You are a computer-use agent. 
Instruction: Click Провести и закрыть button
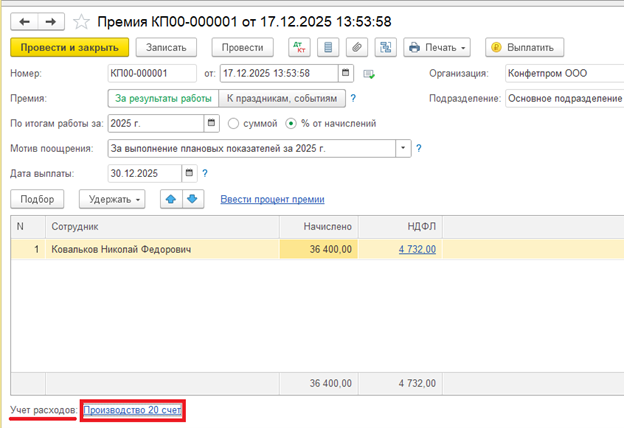tap(70, 47)
